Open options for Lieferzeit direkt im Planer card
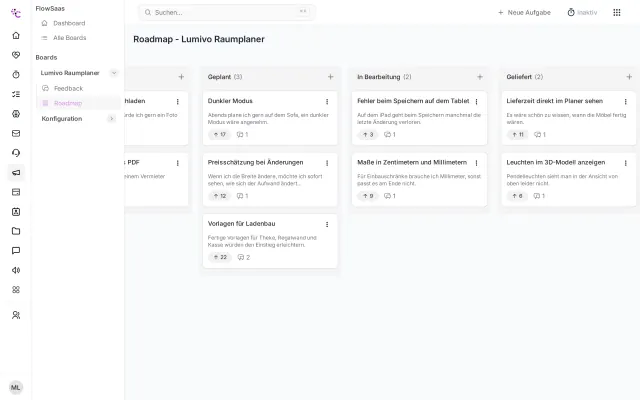 (625, 102)
